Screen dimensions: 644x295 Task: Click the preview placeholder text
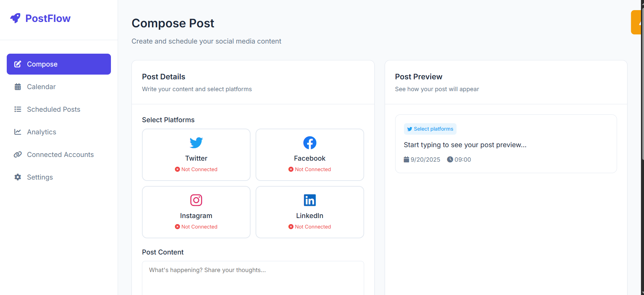click(x=465, y=145)
